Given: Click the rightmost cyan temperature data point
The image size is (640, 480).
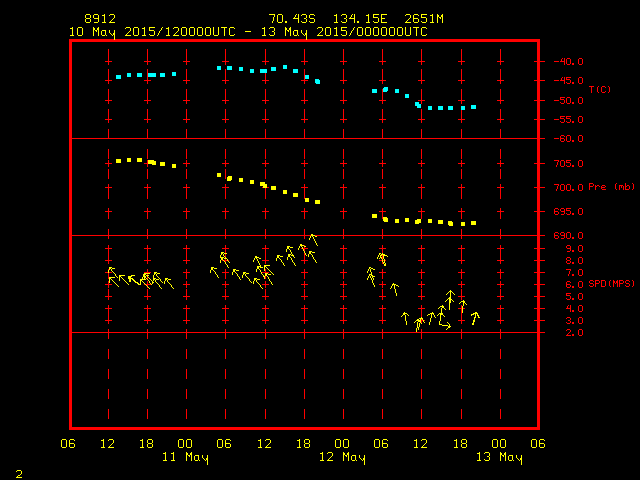Looking at the screenshot, I should [473, 107].
